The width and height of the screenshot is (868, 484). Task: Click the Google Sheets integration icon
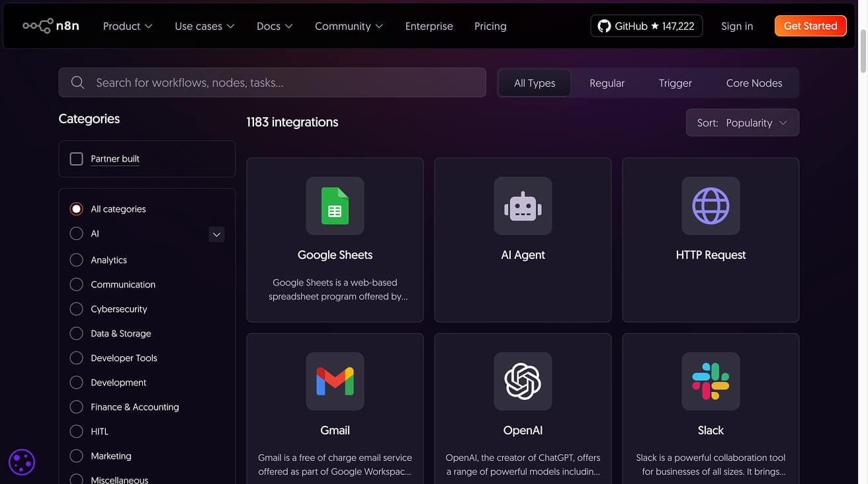point(335,206)
